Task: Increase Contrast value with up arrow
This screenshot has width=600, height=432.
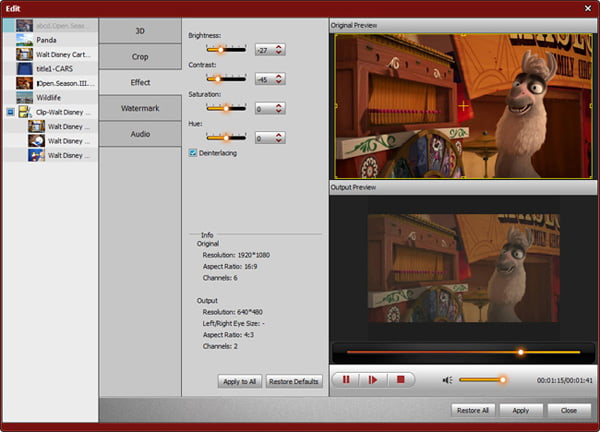Action: [279, 76]
